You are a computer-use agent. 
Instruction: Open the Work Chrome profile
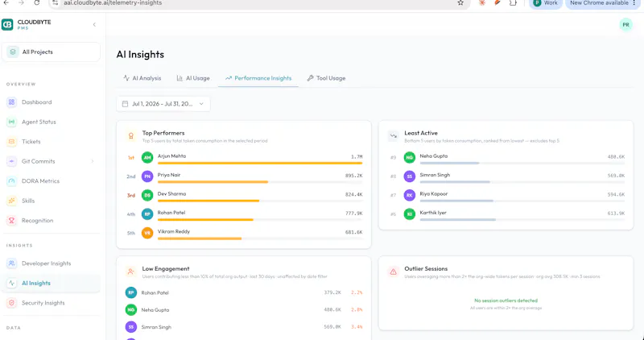click(546, 3)
